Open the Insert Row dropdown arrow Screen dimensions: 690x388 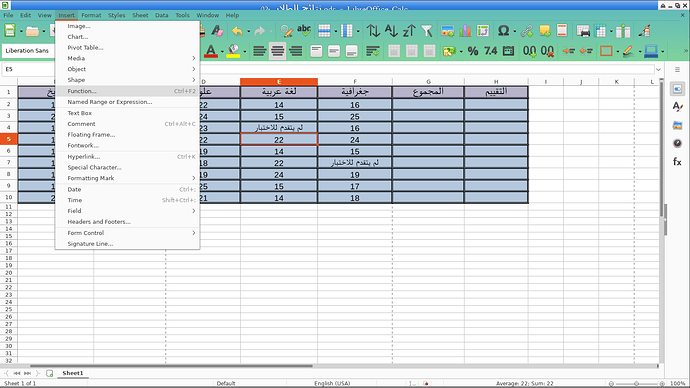335,31
